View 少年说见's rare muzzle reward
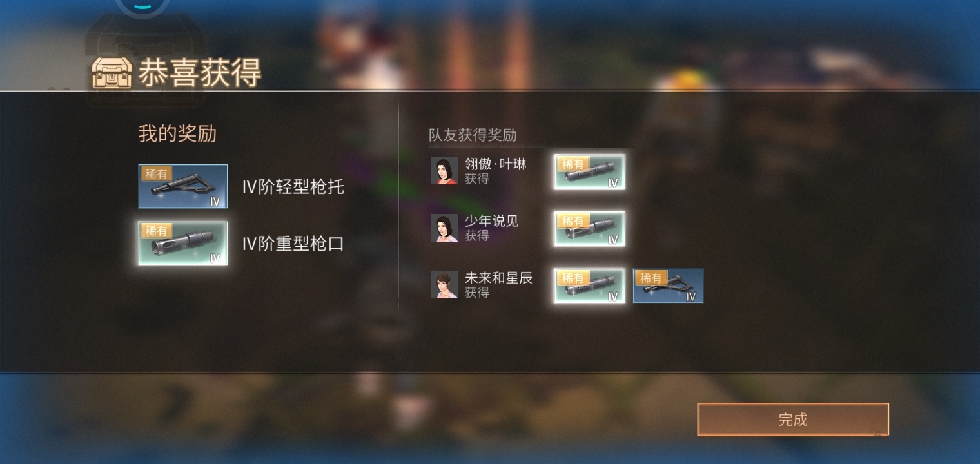The width and height of the screenshot is (980, 464). click(x=590, y=229)
